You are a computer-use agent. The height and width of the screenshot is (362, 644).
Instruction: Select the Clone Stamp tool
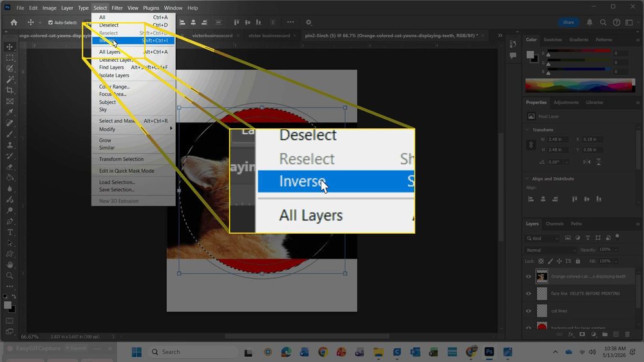(10, 145)
